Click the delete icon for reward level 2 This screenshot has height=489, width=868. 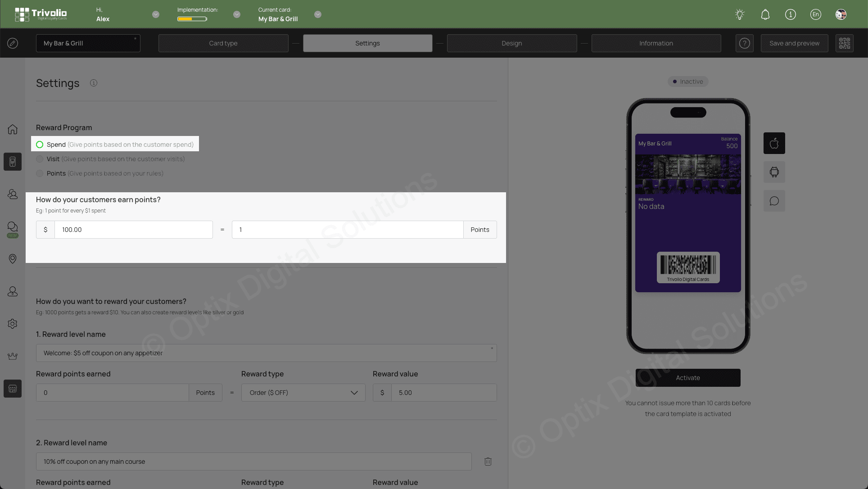pyautogui.click(x=488, y=461)
